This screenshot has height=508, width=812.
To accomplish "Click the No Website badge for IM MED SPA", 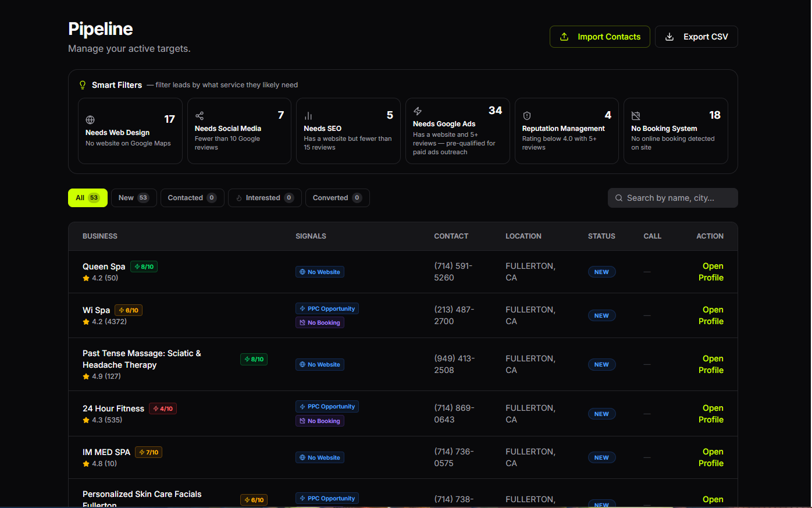I will [320, 457].
